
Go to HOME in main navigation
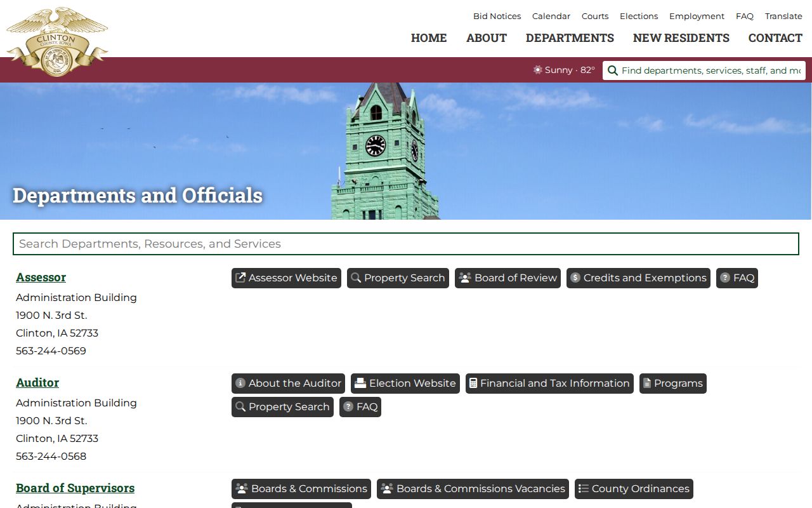coord(429,38)
